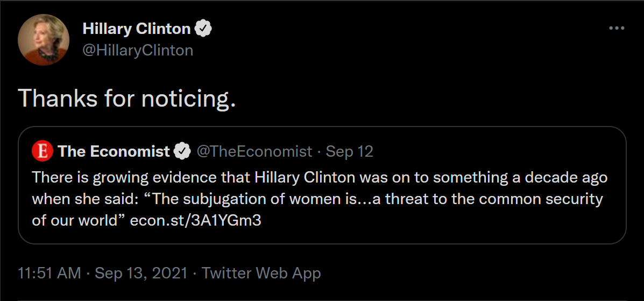Click The Economist account name
The image size is (644, 301).
[x=114, y=152]
